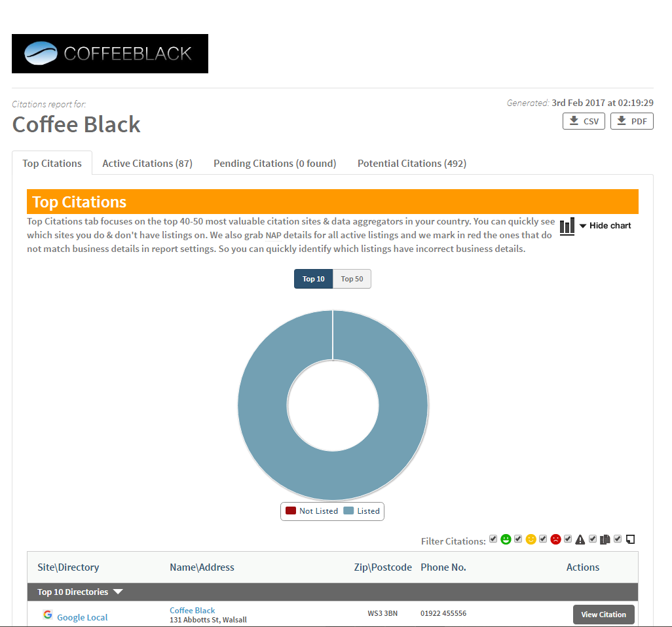Image resolution: width=672 pixels, height=627 pixels.
Task: Uncheck the warning triangle filter checkbox
Action: [568, 539]
